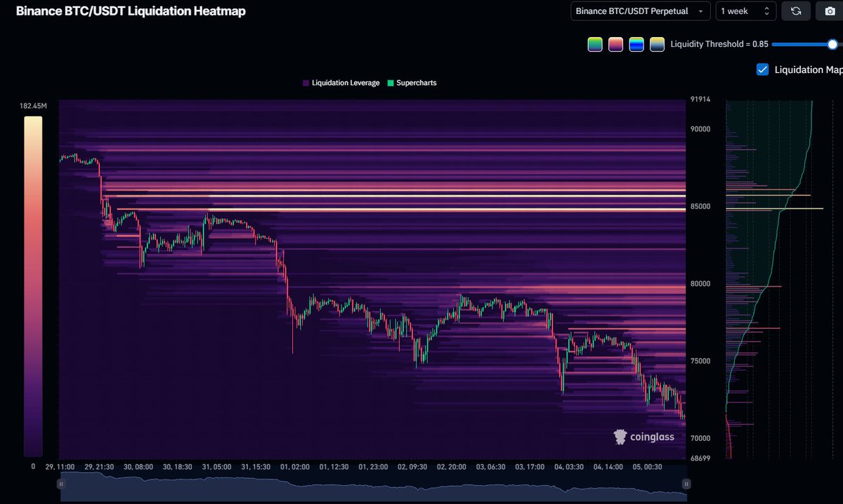Click the refresh chart icon button
This screenshot has height=504, width=843.
[x=796, y=11]
